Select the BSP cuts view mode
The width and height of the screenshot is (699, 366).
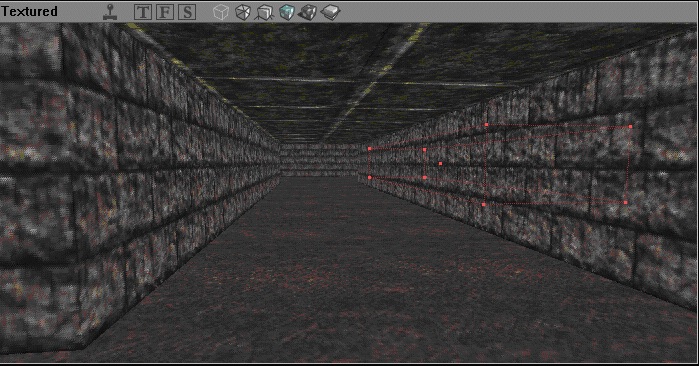coord(264,12)
